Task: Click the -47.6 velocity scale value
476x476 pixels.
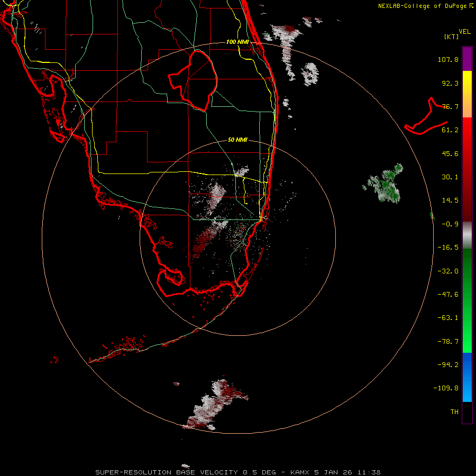Action: [448, 295]
